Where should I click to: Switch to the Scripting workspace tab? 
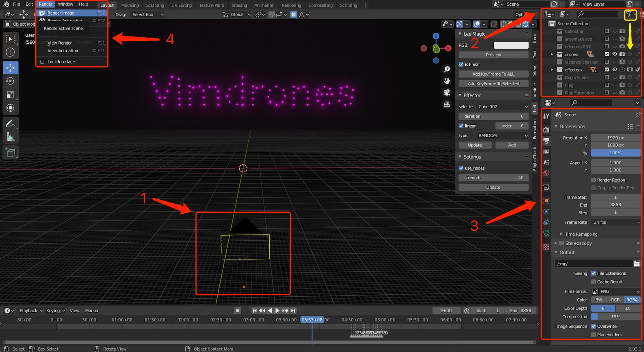[x=349, y=5]
